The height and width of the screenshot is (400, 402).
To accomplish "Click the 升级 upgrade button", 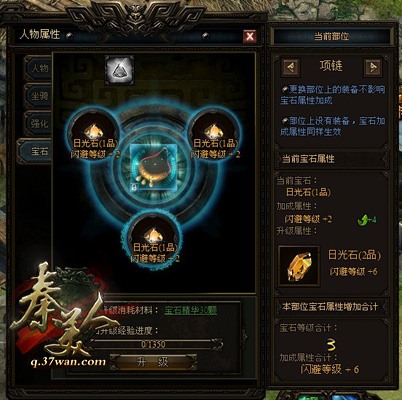I will point(153,362).
